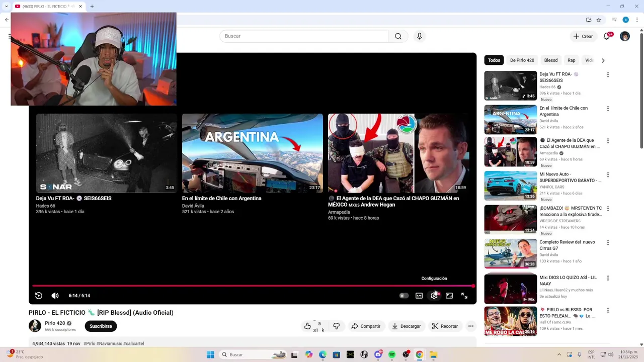The width and height of the screenshot is (644, 362).
Task: Open the browser profile icon
Action: 626,20
